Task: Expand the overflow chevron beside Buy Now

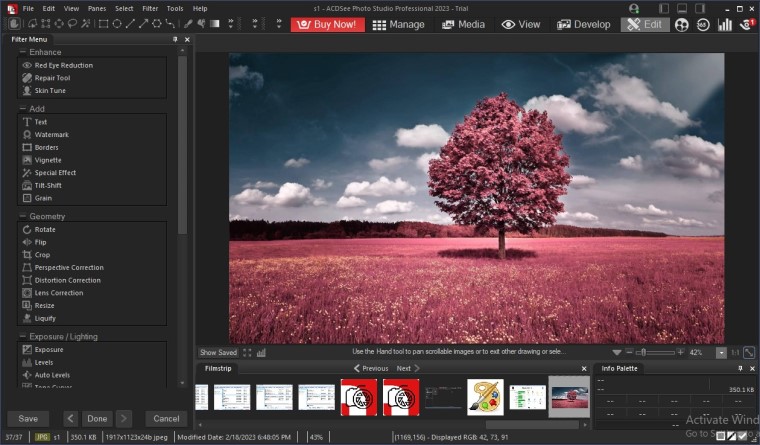Action: 279,23
